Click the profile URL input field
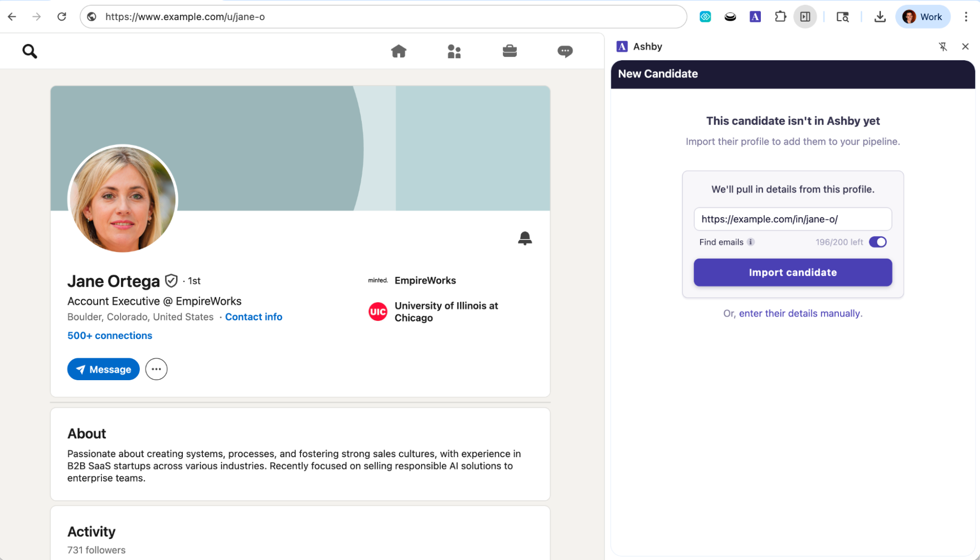Image resolution: width=980 pixels, height=560 pixels. point(792,219)
